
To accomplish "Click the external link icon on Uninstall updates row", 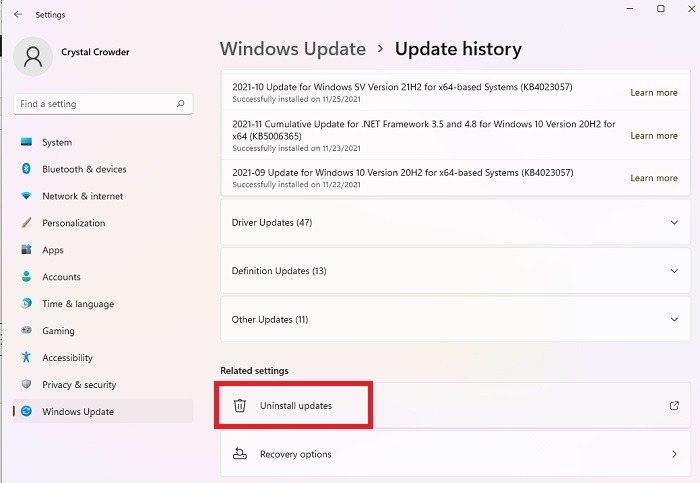I will [674, 405].
